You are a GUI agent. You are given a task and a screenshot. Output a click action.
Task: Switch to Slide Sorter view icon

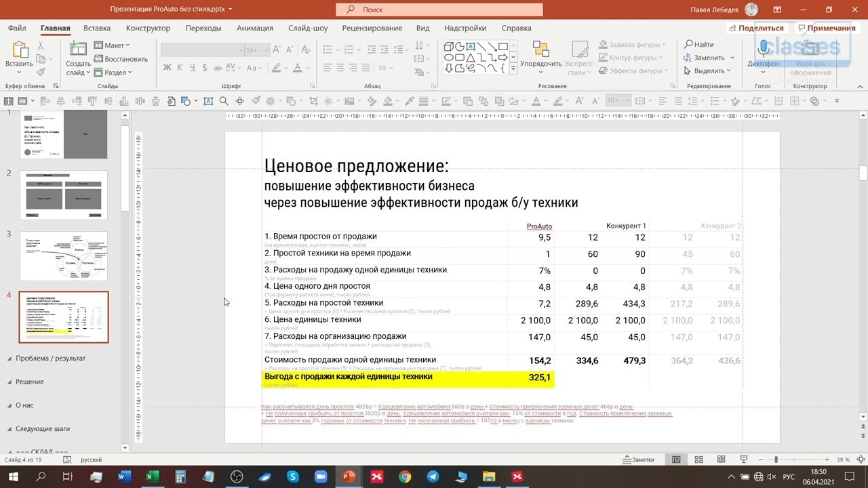(x=699, y=460)
